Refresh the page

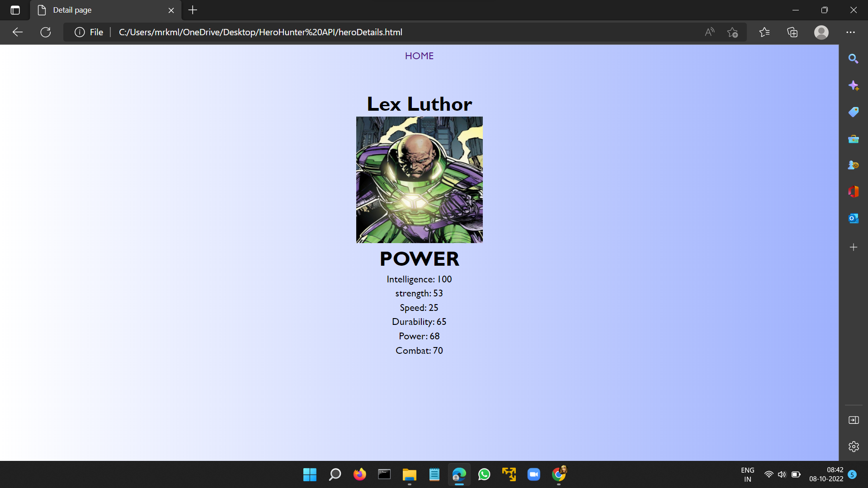(x=46, y=32)
